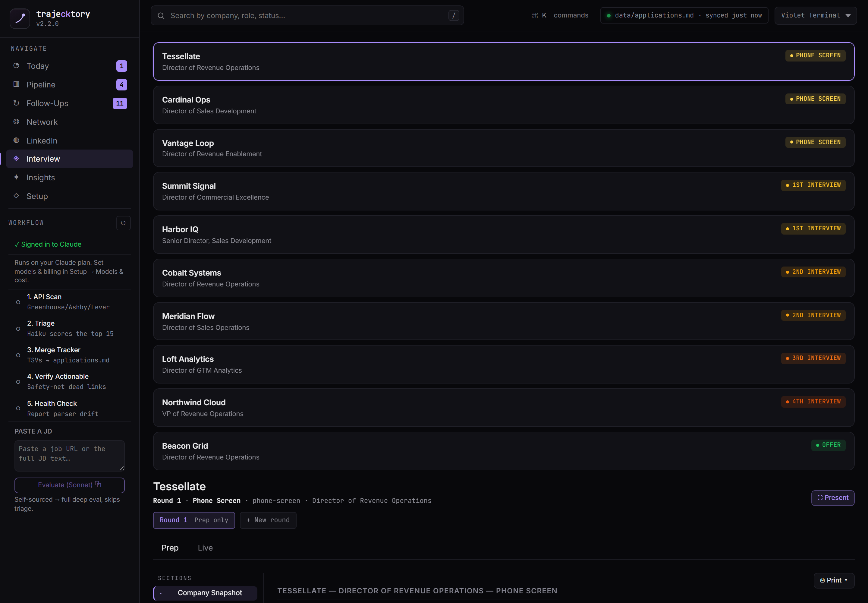
Task: Click the Pipeline columns icon
Action: (16, 84)
